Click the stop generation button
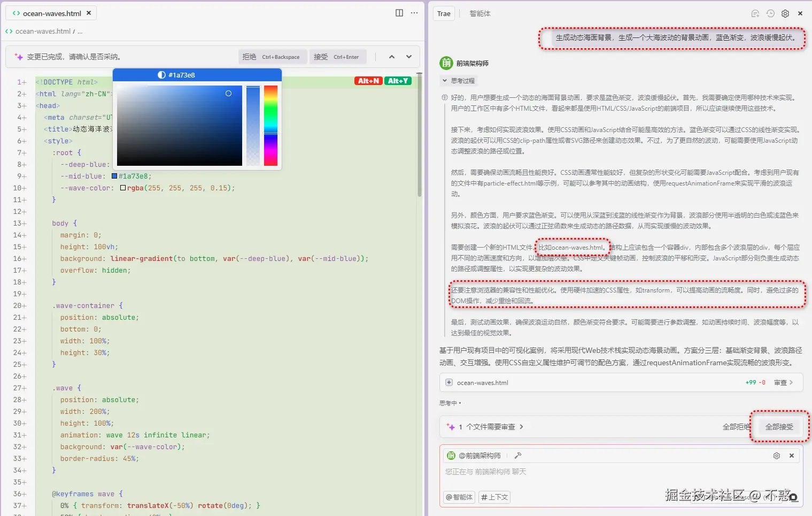 coord(793,497)
